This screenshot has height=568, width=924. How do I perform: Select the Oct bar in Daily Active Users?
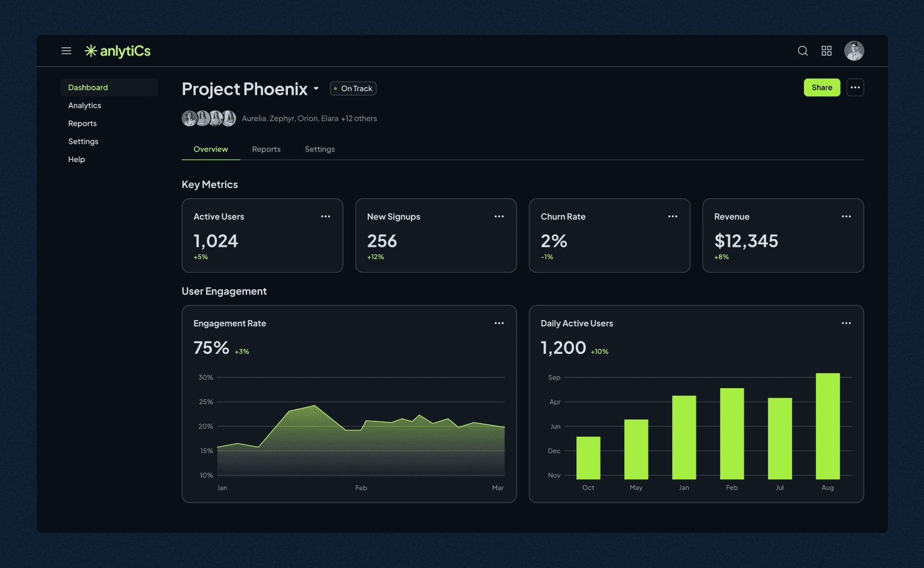(x=588, y=458)
